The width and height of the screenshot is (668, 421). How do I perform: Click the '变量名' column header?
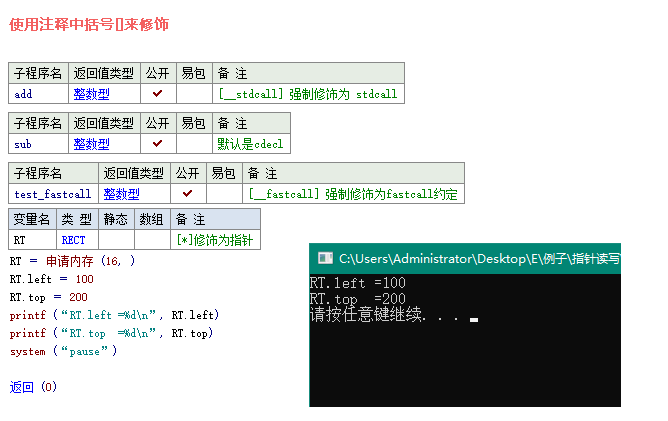tap(32, 219)
